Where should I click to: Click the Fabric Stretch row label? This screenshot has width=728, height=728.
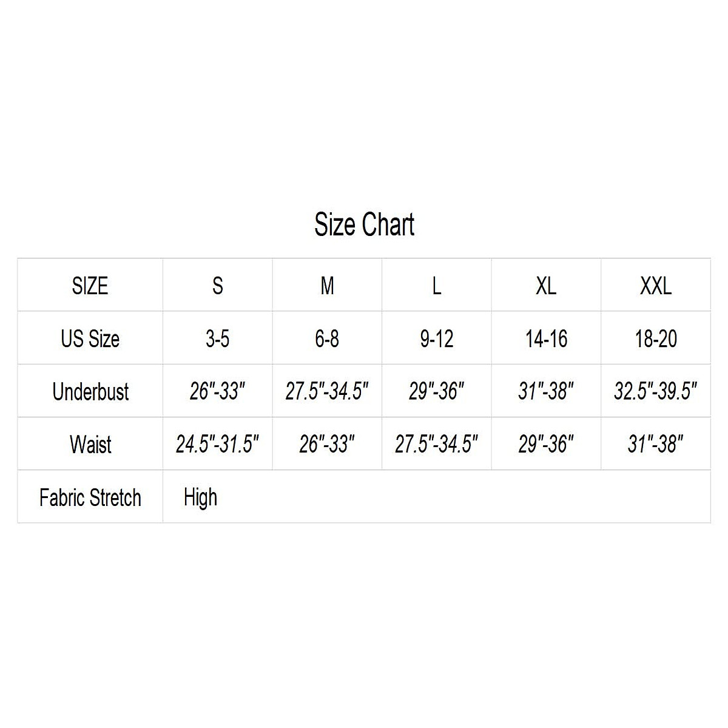click(90, 497)
